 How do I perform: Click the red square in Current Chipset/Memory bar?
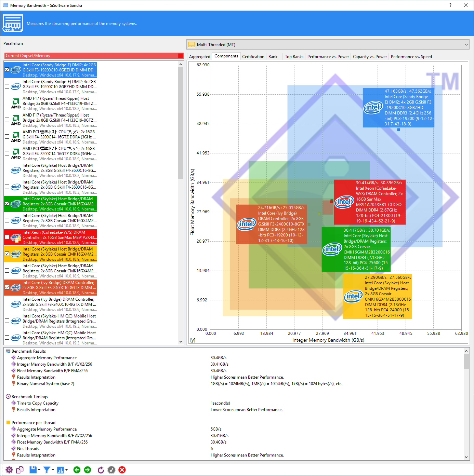click(x=181, y=56)
